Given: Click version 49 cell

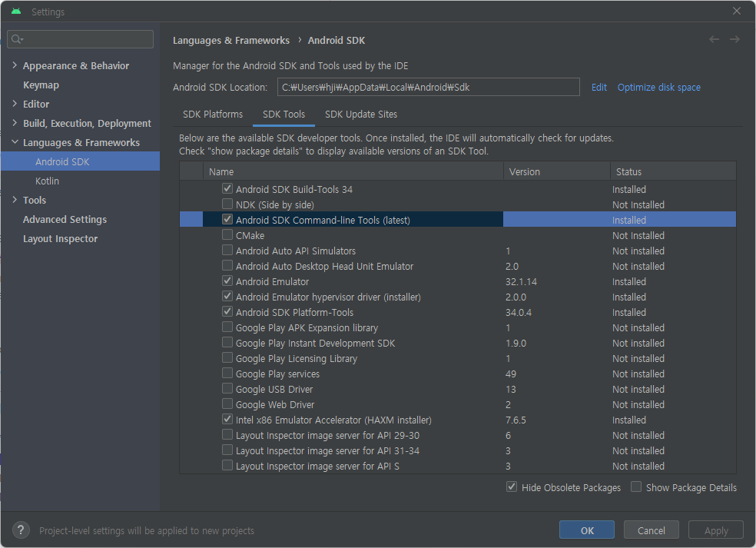Looking at the screenshot, I should tap(511, 374).
